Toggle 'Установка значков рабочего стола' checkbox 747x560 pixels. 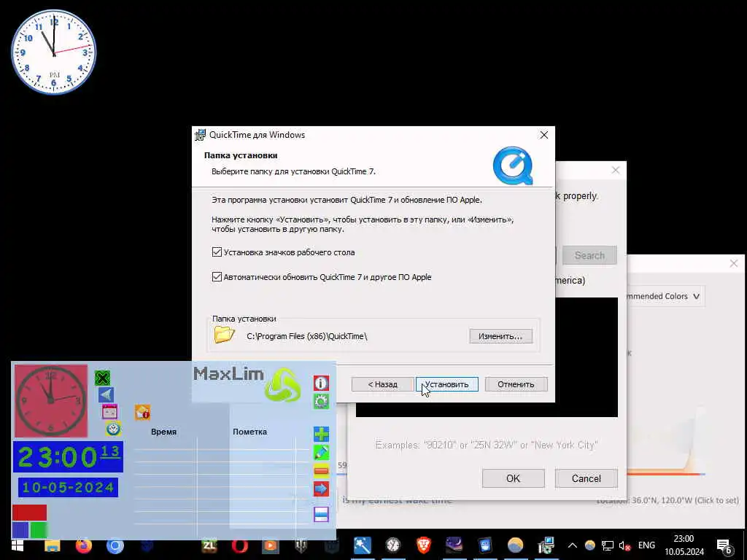point(217,252)
